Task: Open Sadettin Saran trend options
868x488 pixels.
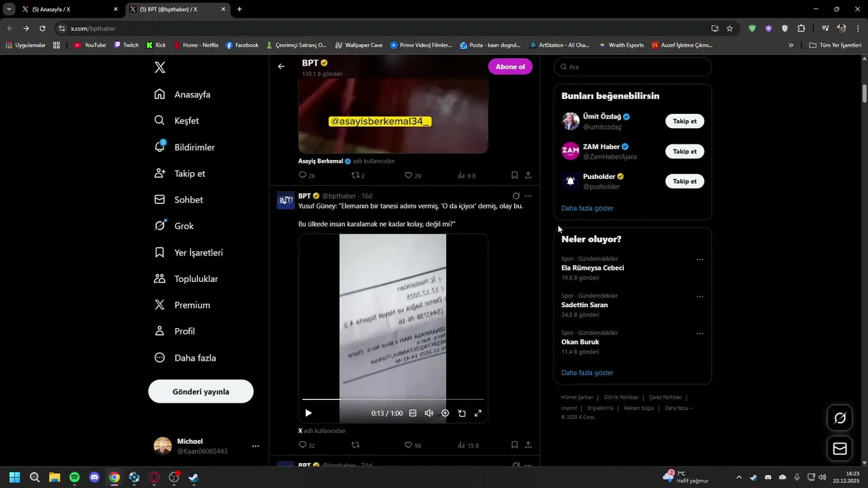Action: pos(700,297)
